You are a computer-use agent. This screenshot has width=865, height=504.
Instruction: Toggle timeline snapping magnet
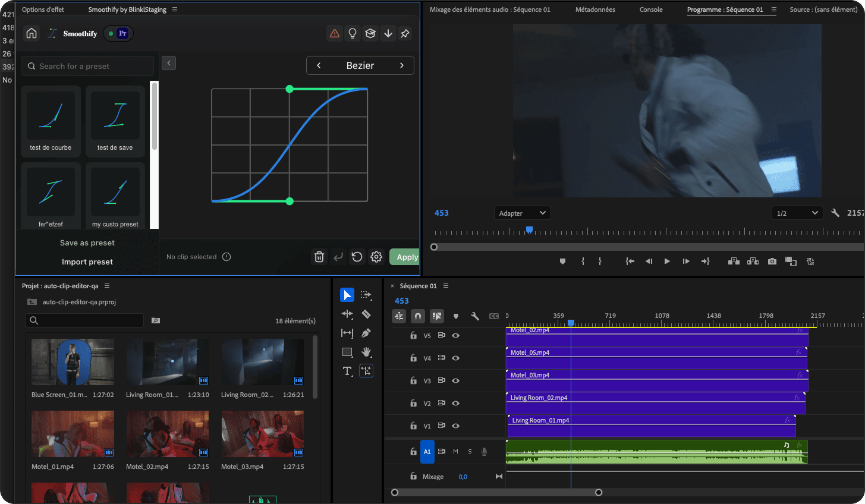tap(418, 316)
